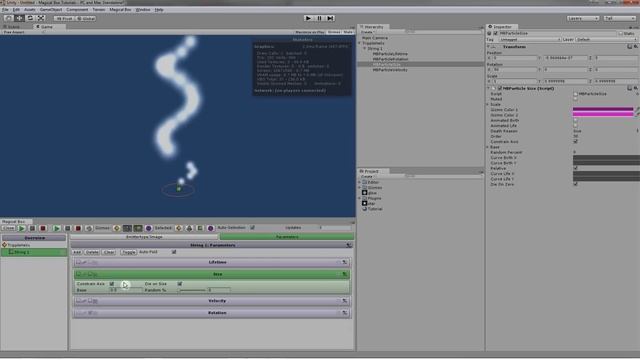The width and height of the screenshot is (640, 360).
Task: Click tools icon on Velocity parameter row
Action: point(344,301)
